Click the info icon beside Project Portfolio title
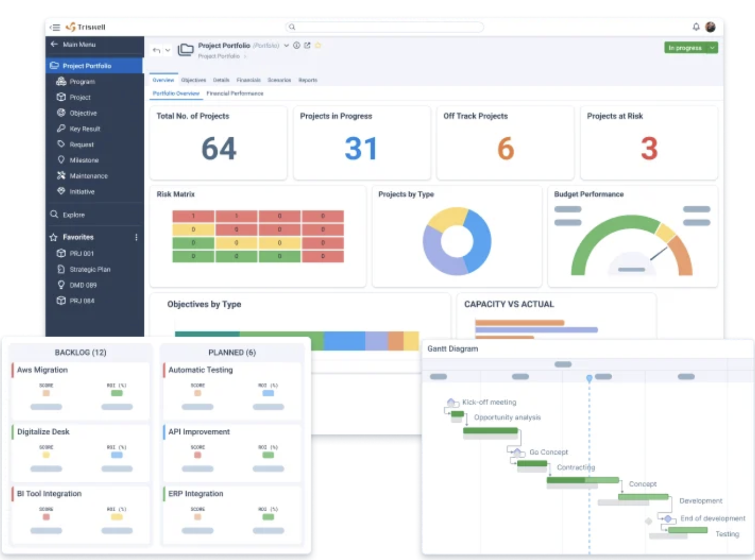 [x=297, y=45]
